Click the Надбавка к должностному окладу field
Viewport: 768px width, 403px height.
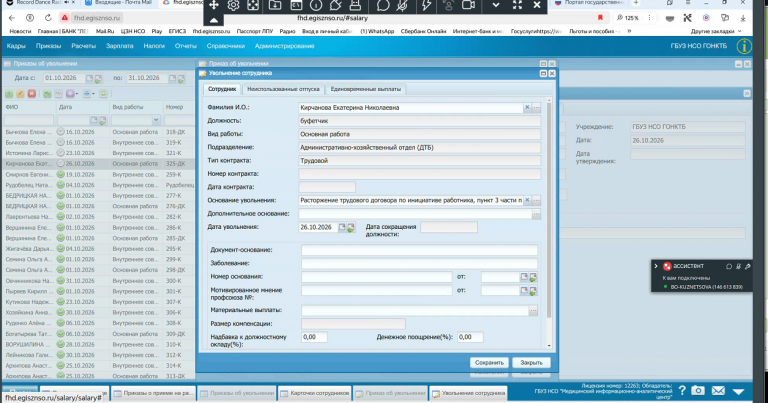314,337
